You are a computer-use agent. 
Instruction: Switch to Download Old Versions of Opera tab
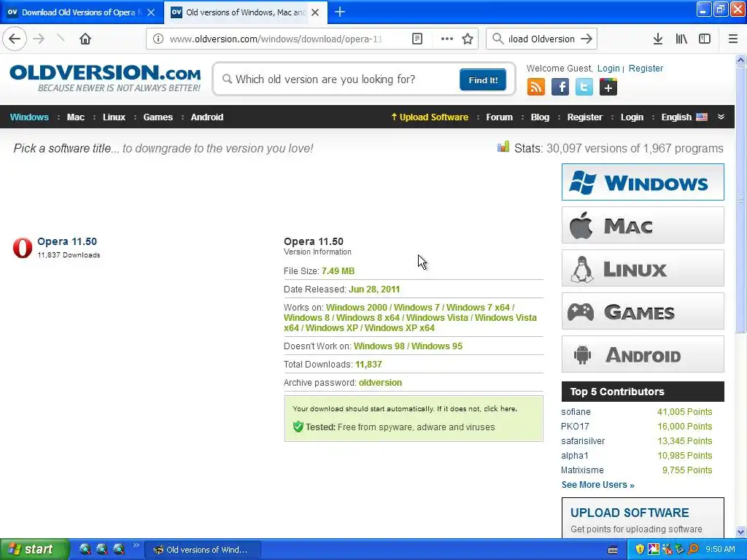pos(81,12)
